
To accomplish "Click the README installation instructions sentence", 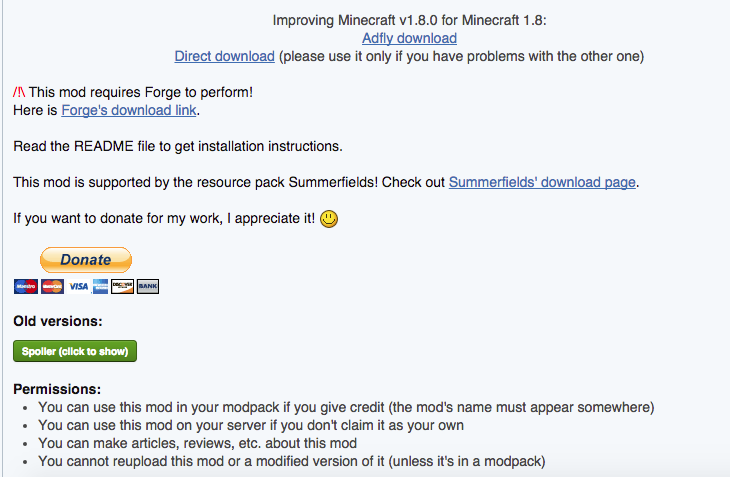I will pyautogui.click(x=178, y=146).
